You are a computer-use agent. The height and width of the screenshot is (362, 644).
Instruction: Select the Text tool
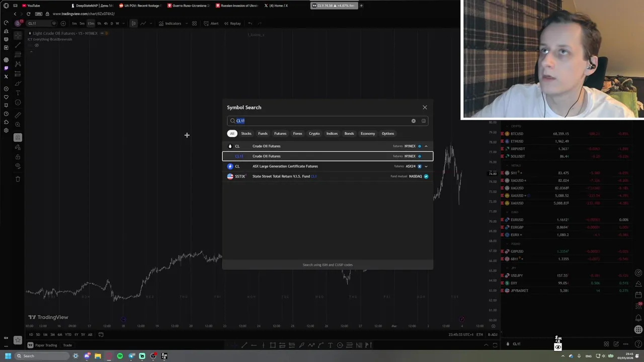coord(18,93)
